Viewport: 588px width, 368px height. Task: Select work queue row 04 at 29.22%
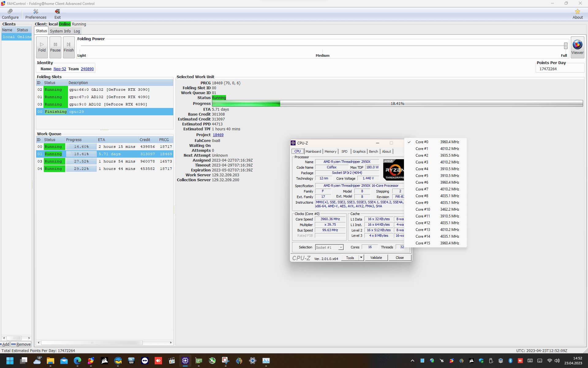pos(104,169)
